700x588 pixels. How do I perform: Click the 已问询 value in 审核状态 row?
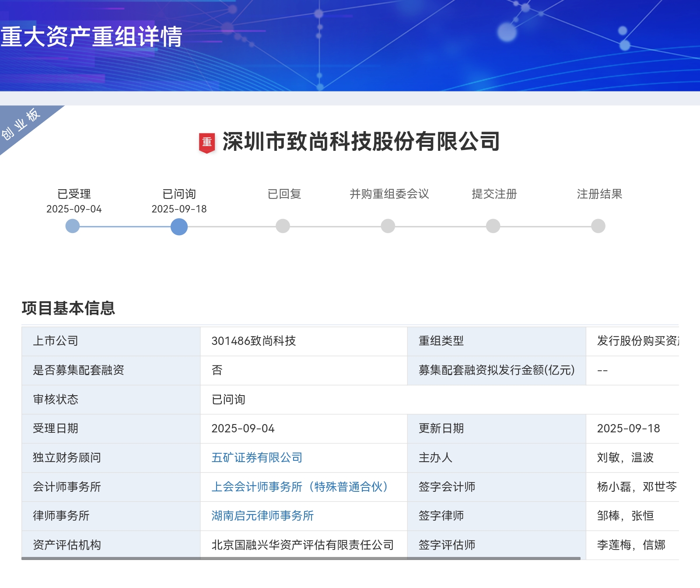(x=228, y=400)
